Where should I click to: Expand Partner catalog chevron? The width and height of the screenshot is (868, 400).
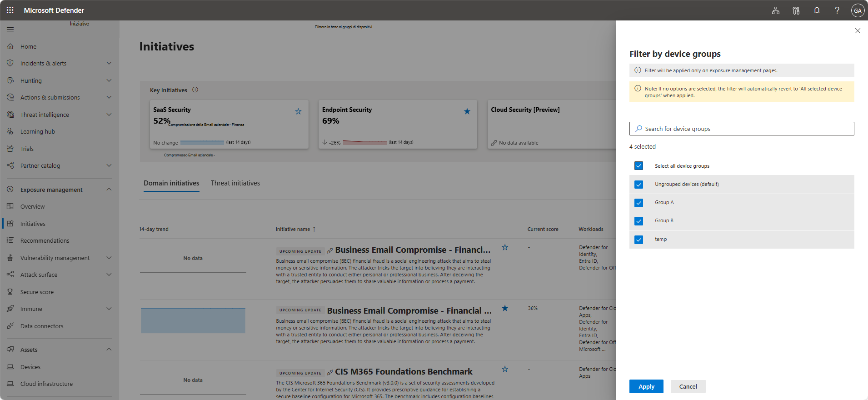109,165
